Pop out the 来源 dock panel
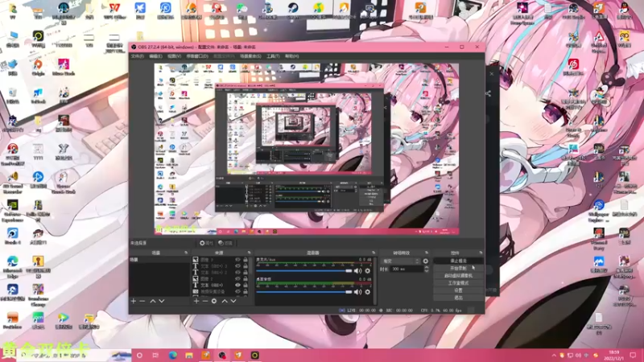This screenshot has height=362, width=644. [249, 253]
